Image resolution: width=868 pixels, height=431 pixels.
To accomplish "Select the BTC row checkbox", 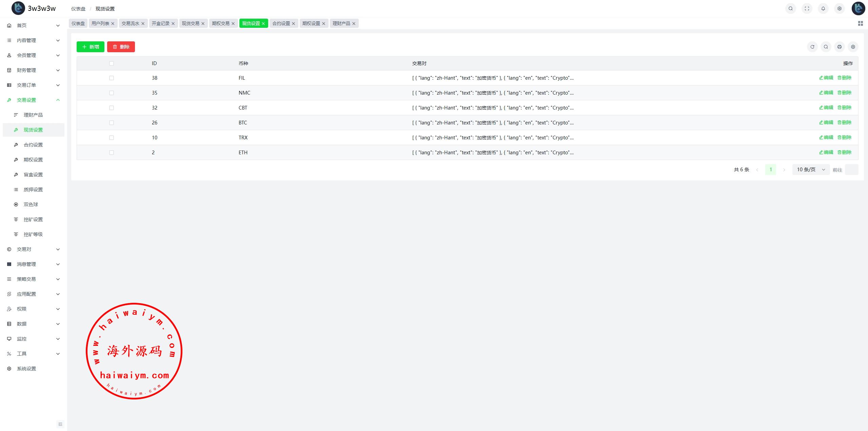I will click(x=112, y=123).
